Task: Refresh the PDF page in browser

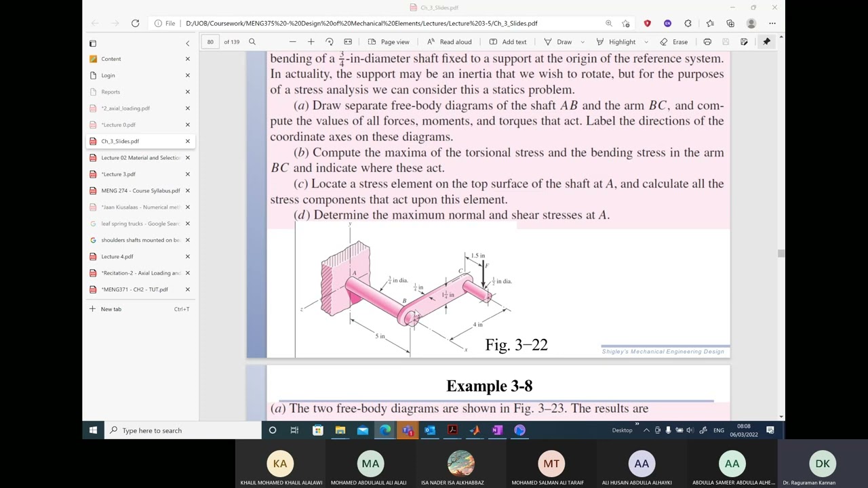Action: point(135,23)
